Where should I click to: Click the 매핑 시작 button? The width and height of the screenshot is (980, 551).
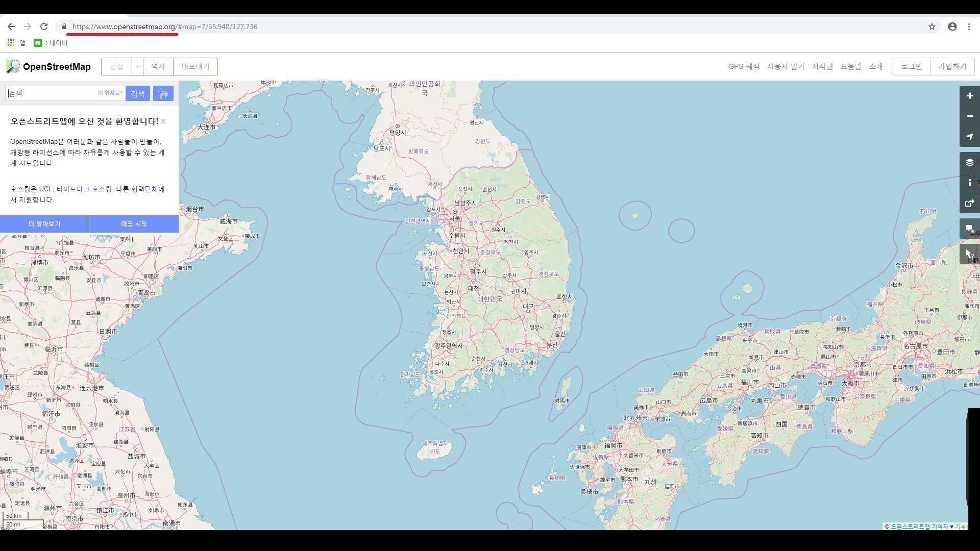coord(134,224)
